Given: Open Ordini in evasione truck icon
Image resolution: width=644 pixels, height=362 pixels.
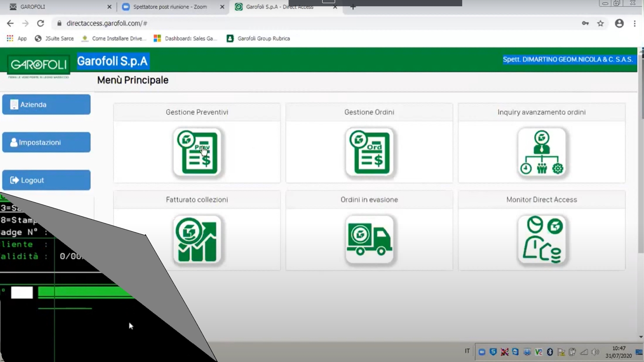Looking at the screenshot, I should 369,240.
